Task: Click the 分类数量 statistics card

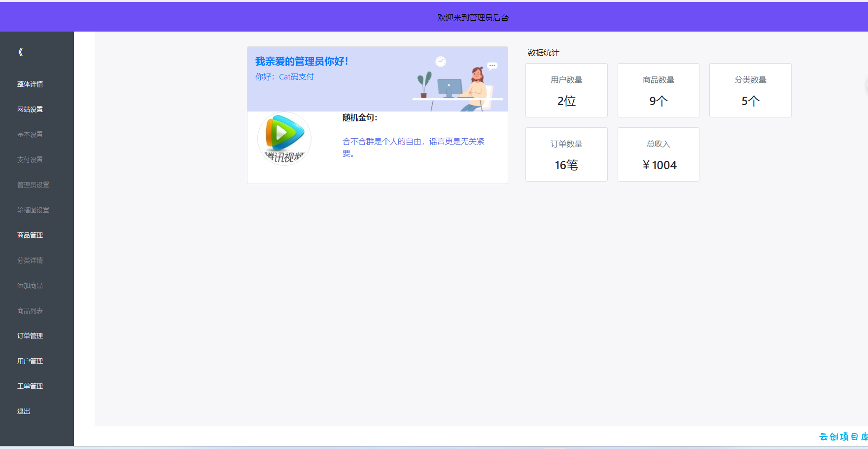Action: click(x=750, y=90)
